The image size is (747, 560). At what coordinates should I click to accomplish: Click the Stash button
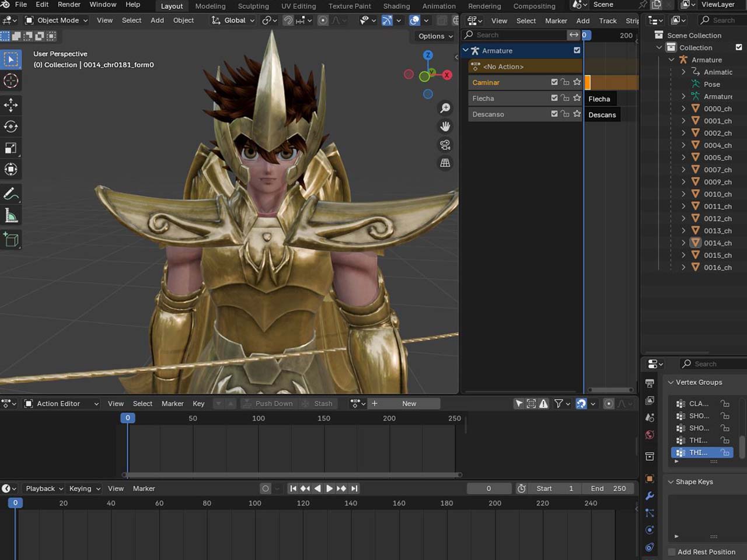point(318,404)
